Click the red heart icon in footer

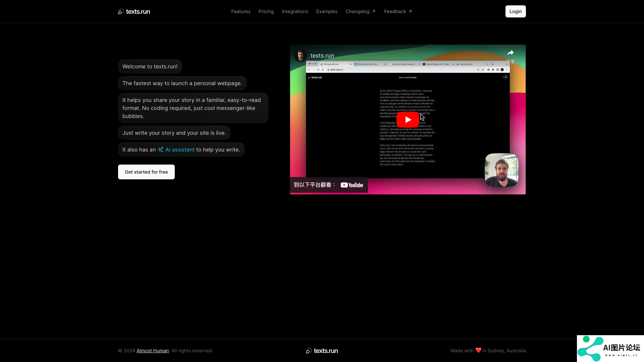click(478, 350)
